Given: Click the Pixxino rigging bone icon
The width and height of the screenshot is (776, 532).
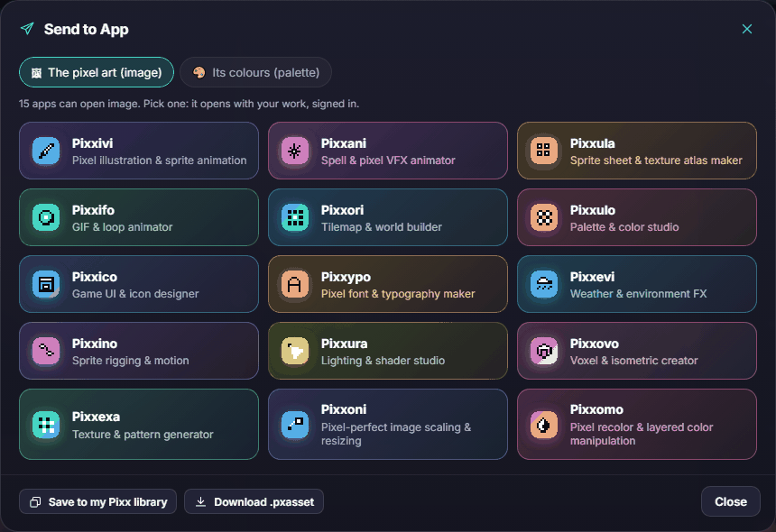Looking at the screenshot, I should [46, 351].
